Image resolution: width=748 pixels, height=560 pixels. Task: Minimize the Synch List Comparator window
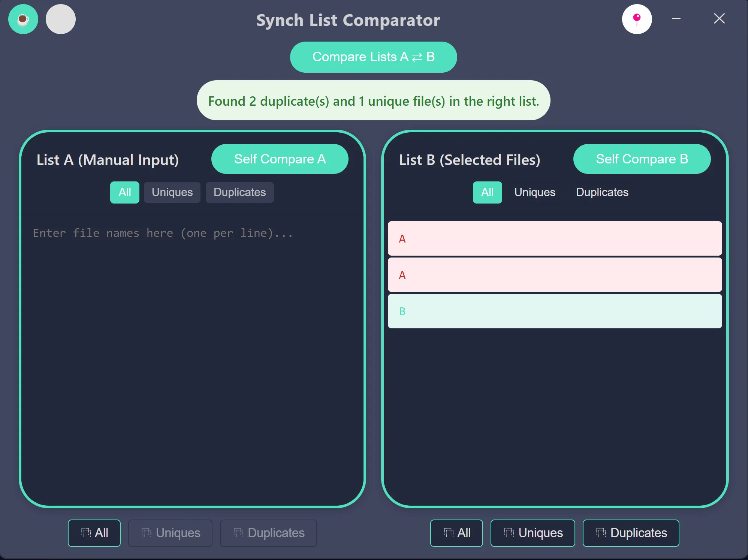[676, 19]
